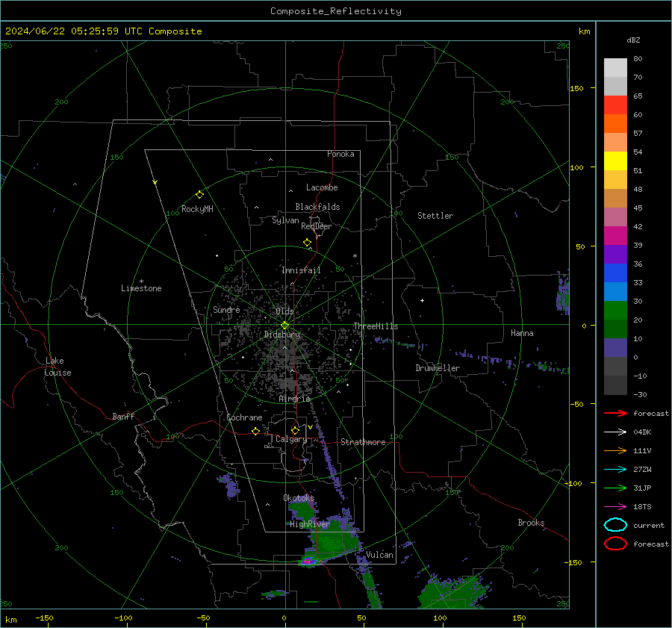Click the -100 value on right axis
The image size is (672, 628).
[x=574, y=483]
